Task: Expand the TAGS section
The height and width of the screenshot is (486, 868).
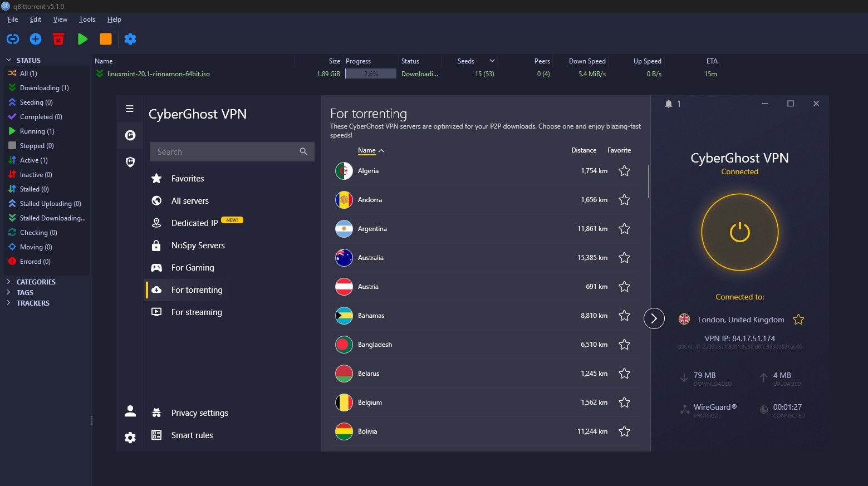Action: point(8,292)
